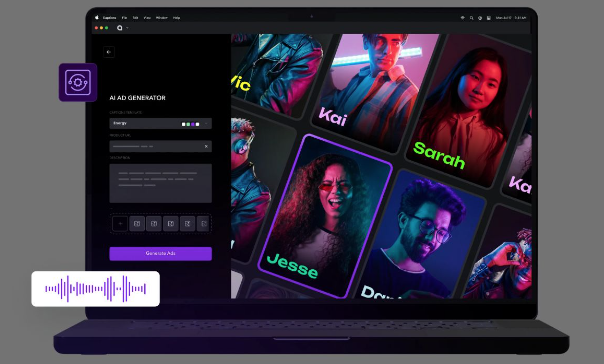Viewport: 604px width, 364px height.
Task: Add new media with the plus tile
Action: pos(120,223)
